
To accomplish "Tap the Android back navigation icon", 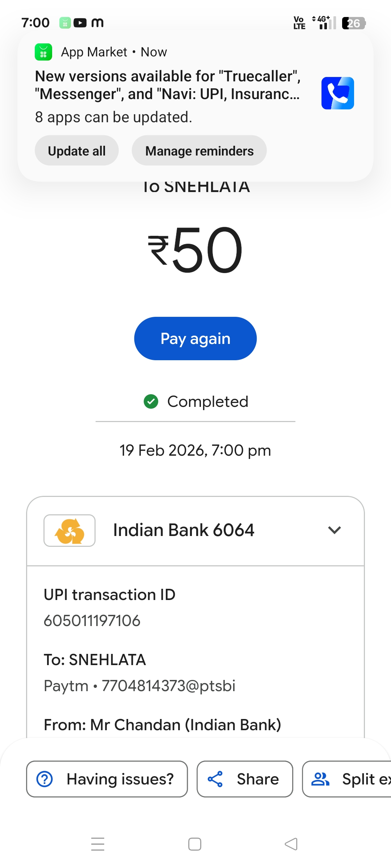I will (291, 844).
